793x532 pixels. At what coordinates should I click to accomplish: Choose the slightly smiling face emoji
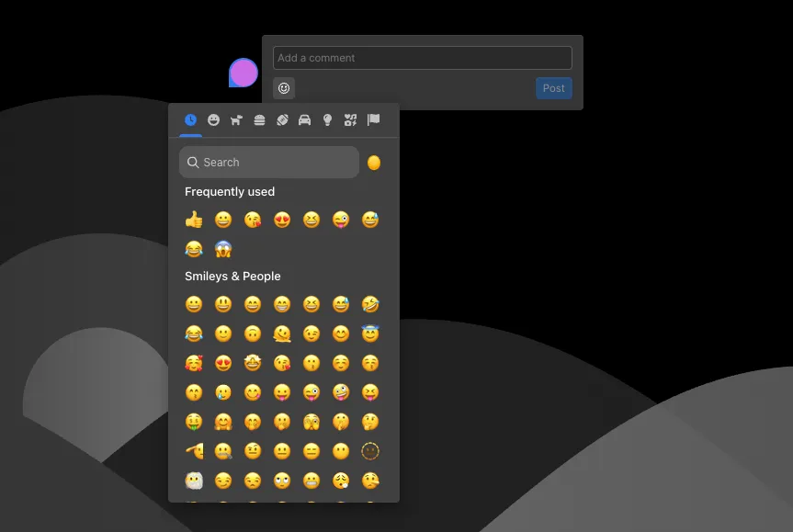(x=223, y=334)
